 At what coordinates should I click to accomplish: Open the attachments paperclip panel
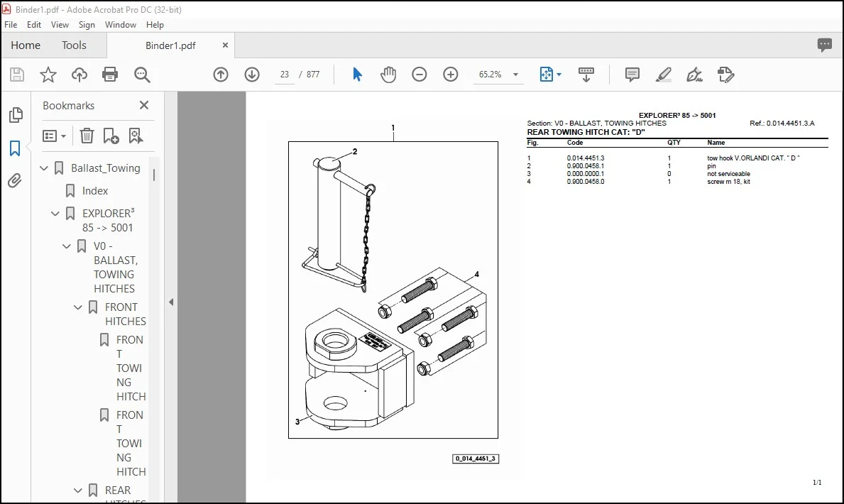click(15, 180)
